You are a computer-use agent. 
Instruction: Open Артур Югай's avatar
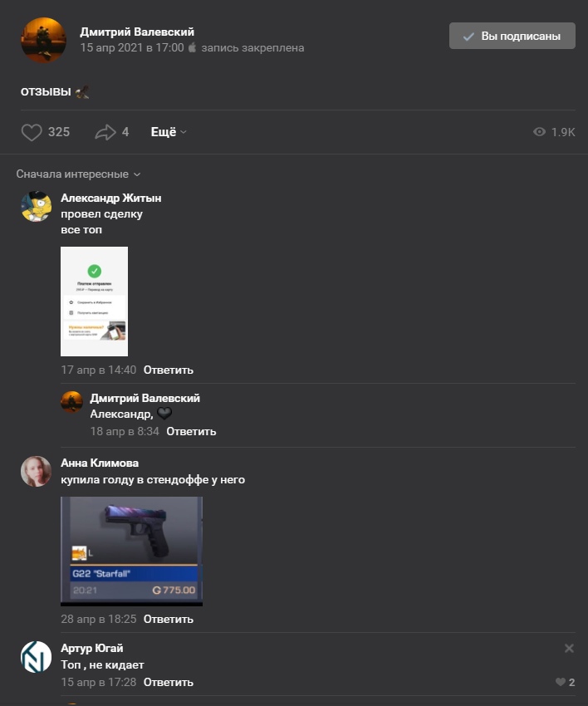(x=36, y=657)
